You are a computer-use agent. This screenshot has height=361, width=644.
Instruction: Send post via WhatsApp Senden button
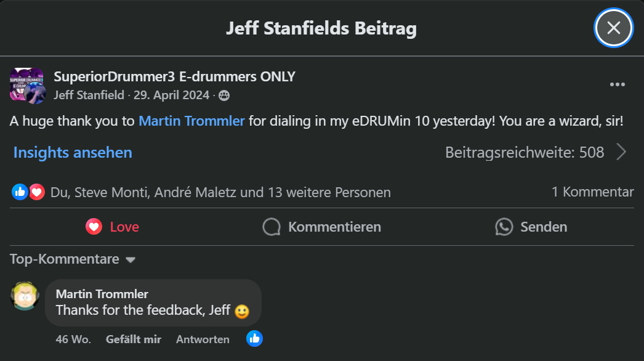pos(531,227)
